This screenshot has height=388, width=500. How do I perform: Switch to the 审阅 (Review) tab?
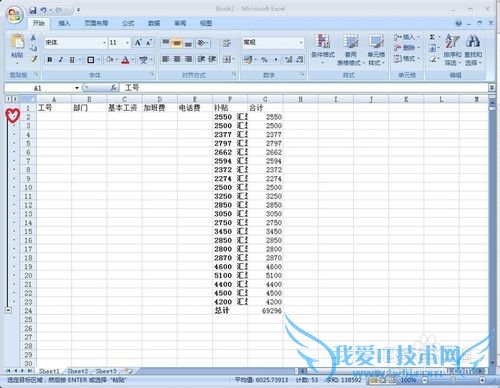tap(180, 23)
